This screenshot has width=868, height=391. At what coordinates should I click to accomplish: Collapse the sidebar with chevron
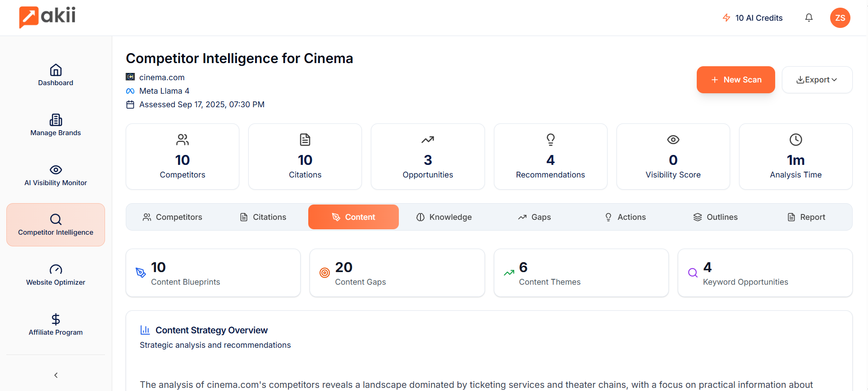point(56,375)
